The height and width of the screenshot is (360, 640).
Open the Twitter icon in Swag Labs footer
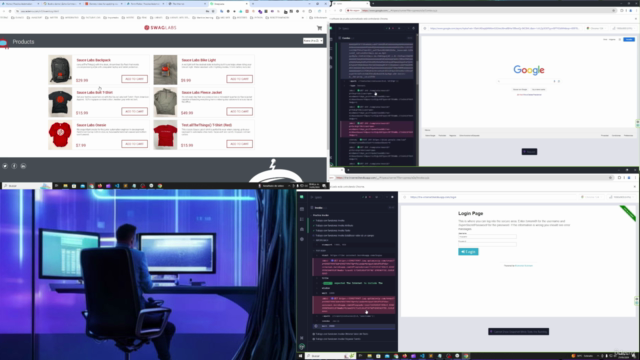pyautogui.click(x=5, y=166)
